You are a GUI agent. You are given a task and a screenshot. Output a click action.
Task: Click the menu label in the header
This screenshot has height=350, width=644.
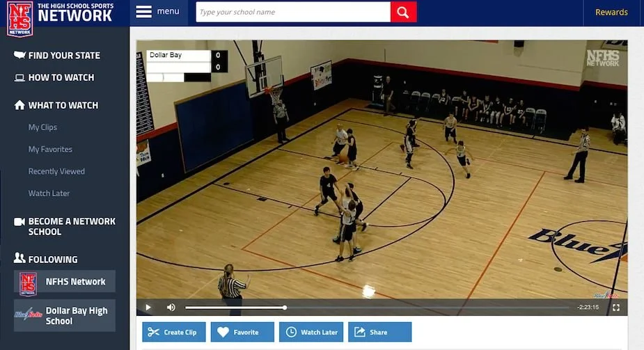[168, 12]
